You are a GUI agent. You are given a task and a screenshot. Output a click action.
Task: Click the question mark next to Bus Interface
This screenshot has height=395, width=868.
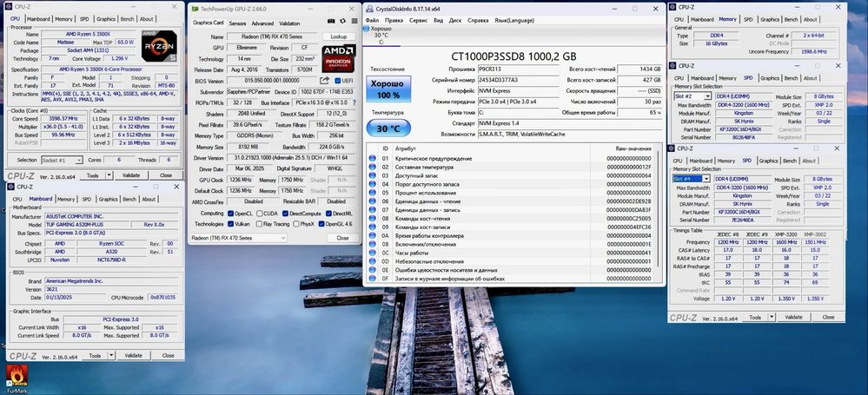pos(354,103)
